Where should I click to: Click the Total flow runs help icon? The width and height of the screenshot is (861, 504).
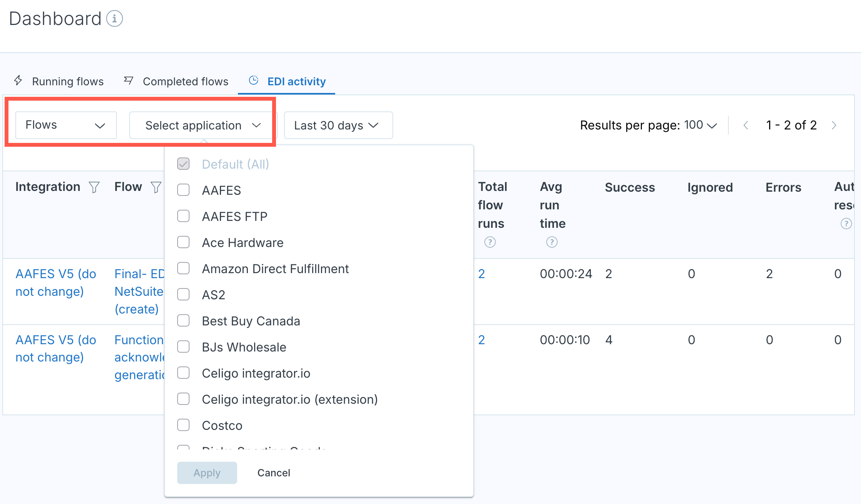(490, 242)
